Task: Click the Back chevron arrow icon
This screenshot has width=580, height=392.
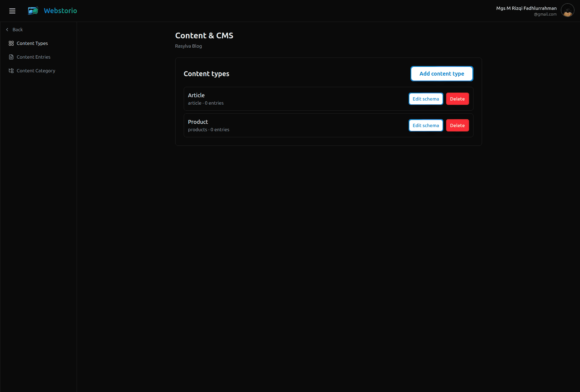Action: point(7,30)
